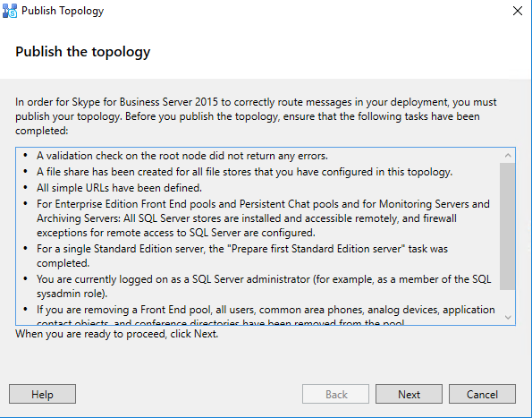Click the 'Publish Topology' title bar text
Viewport: 532px width, 418px height.
(63, 11)
